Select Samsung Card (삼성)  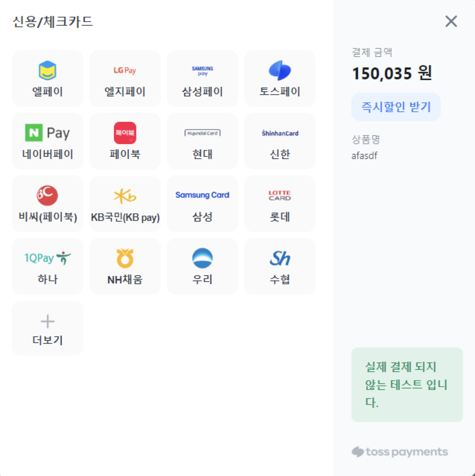[x=203, y=204]
